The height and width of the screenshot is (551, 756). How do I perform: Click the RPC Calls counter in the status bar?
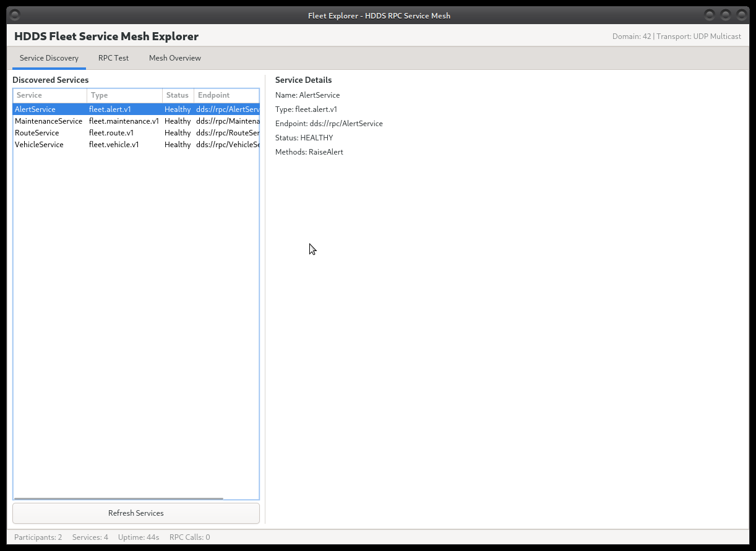coord(189,537)
